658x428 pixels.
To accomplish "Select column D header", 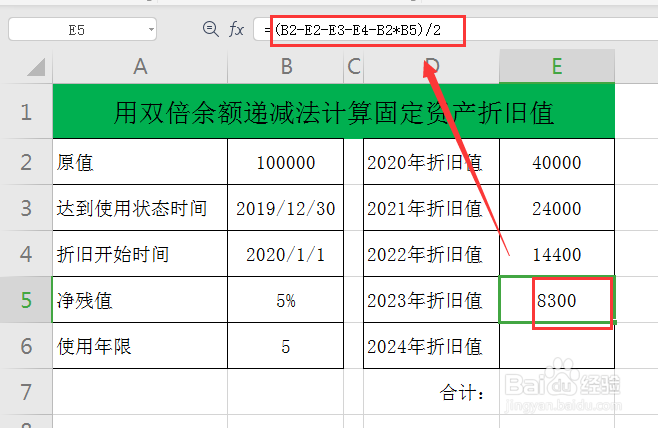I will click(x=431, y=66).
